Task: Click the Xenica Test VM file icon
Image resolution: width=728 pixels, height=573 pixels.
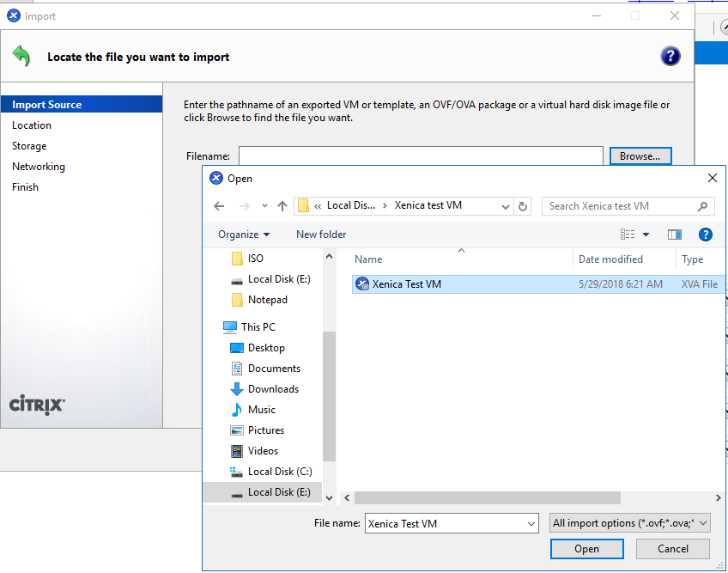Action: 362,284
